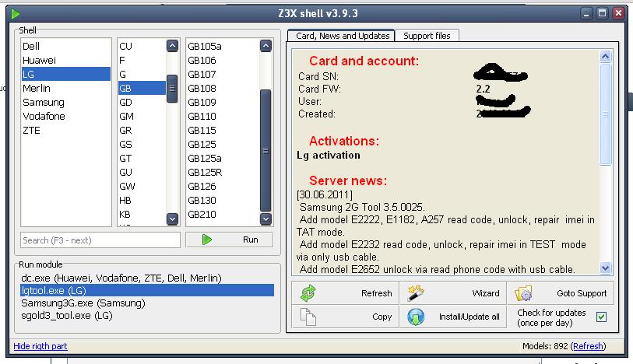Viewport: 633px width, 364px height.
Task: Click the model list scrollbar thumb
Action: tap(266, 150)
